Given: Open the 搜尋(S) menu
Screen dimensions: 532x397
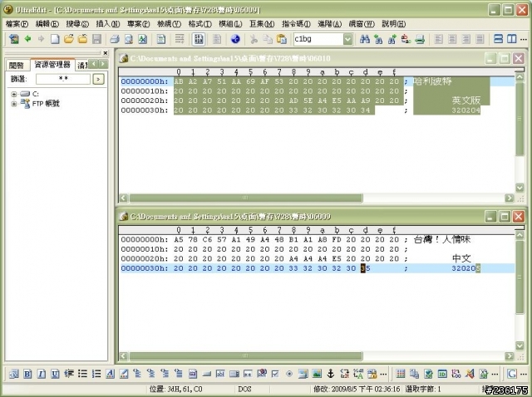Looking at the screenshot, I should click(77, 24).
